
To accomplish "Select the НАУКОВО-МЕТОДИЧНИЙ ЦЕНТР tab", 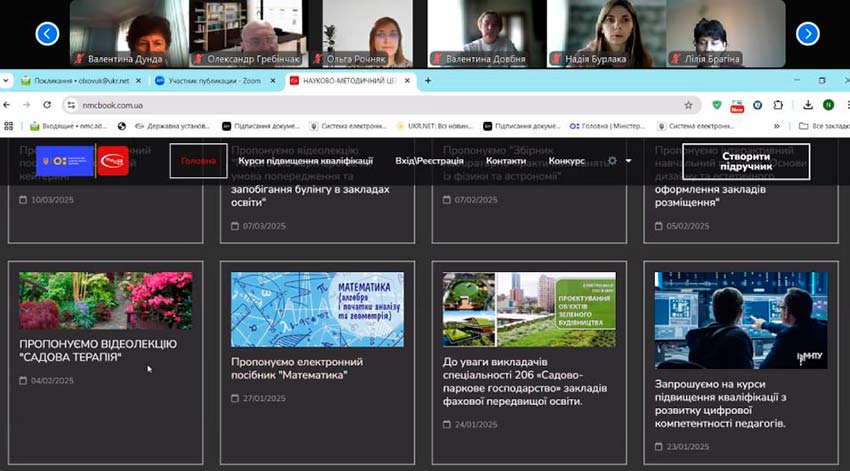I will click(x=350, y=81).
